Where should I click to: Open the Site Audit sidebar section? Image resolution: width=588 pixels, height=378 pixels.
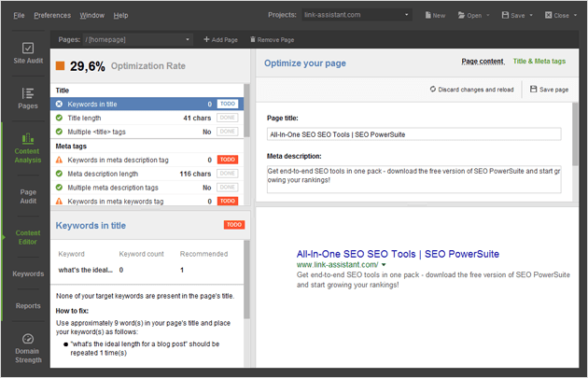pyautogui.click(x=28, y=53)
